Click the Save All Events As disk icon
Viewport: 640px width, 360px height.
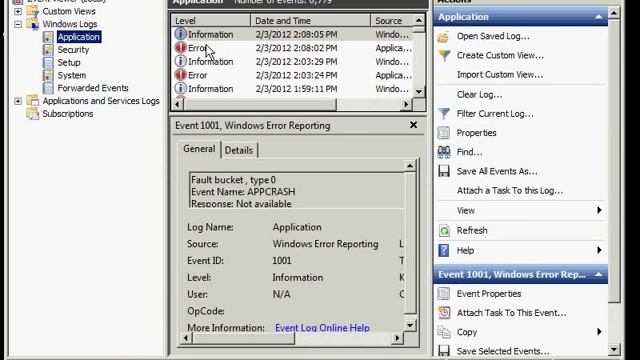[x=444, y=171]
